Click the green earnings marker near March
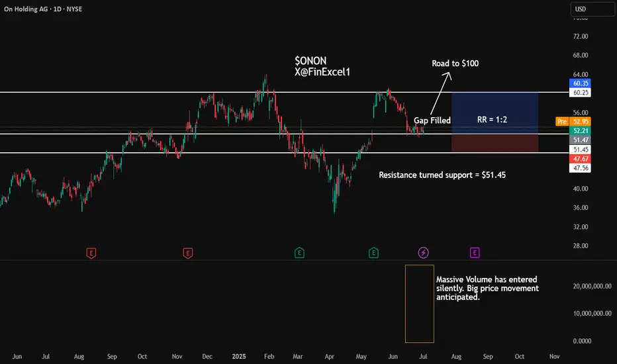Screen dimensions: 617x364 (x=299, y=253)
